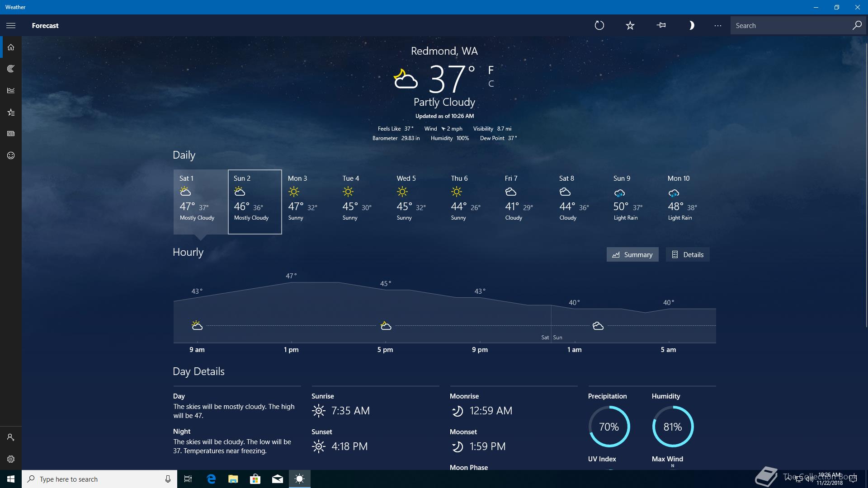
Task: Open Send Feedback smiley icon
Action: (11, 155)
